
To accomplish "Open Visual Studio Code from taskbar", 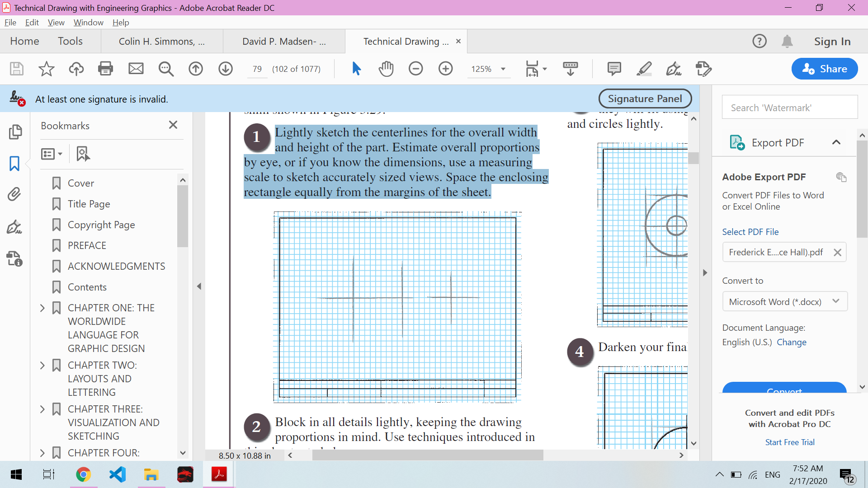I will [118, 474].
